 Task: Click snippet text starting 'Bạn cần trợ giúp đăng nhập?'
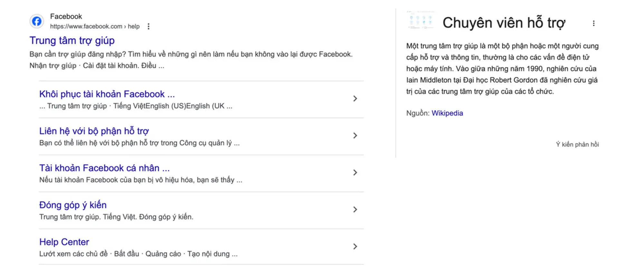click(x=191, y=60)
